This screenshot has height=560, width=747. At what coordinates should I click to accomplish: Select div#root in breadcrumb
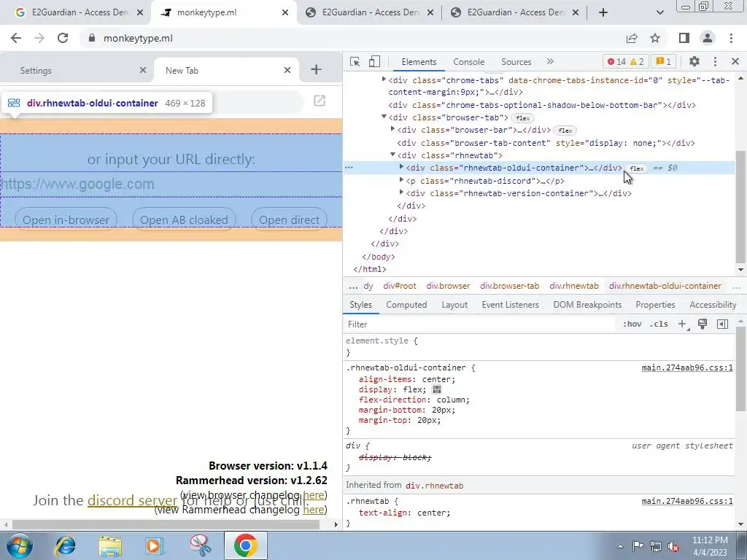(x=399, y=286)
